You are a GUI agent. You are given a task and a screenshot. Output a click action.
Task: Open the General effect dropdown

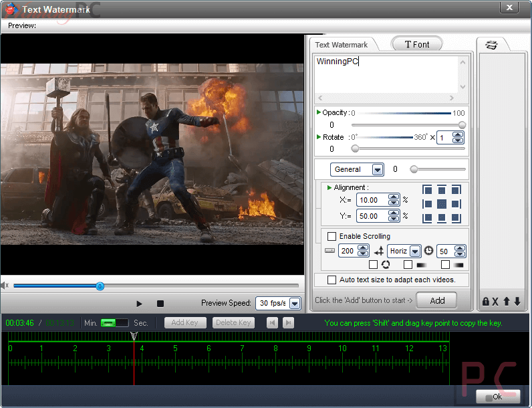378,169
